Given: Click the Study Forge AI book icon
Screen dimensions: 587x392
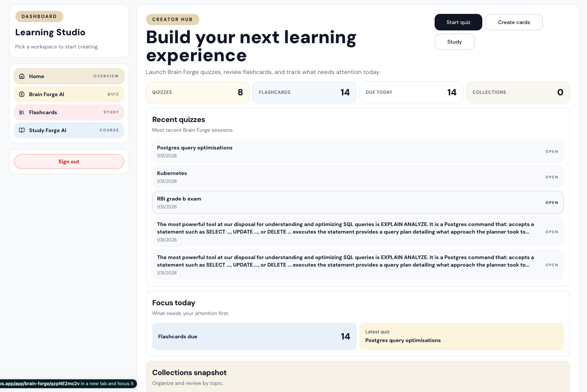Looking at the screenshot, I should point(22,130).
